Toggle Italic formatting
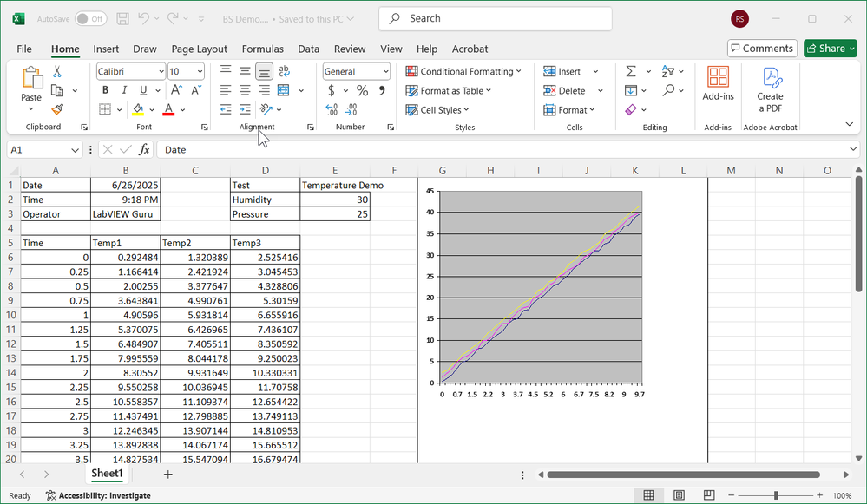 124,90
